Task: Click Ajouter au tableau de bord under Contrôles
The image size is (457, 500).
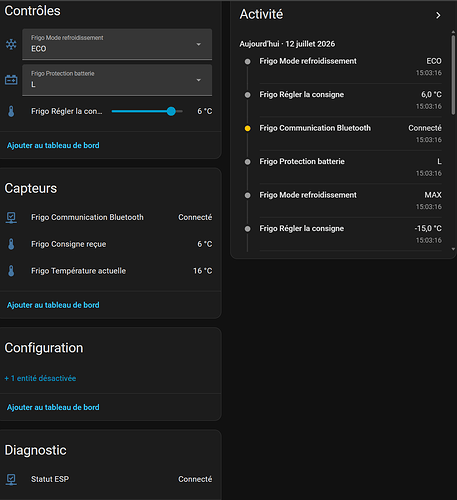Action: pos(53,146)
